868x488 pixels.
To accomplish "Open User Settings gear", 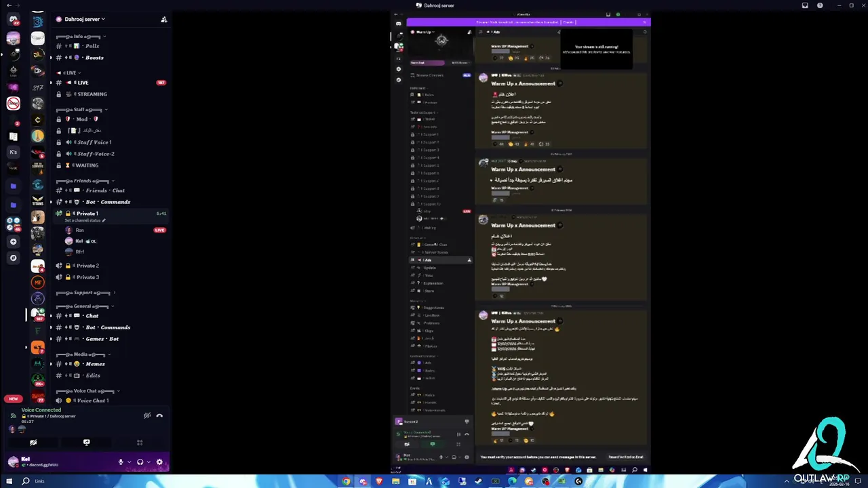I will (x=159, y=462).
